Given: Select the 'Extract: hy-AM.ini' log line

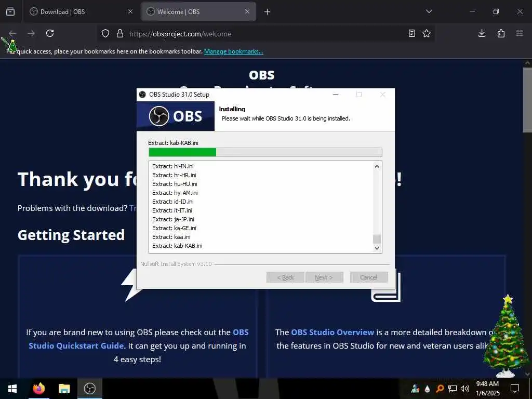Looking at the screenshot, I should (175, 193).
